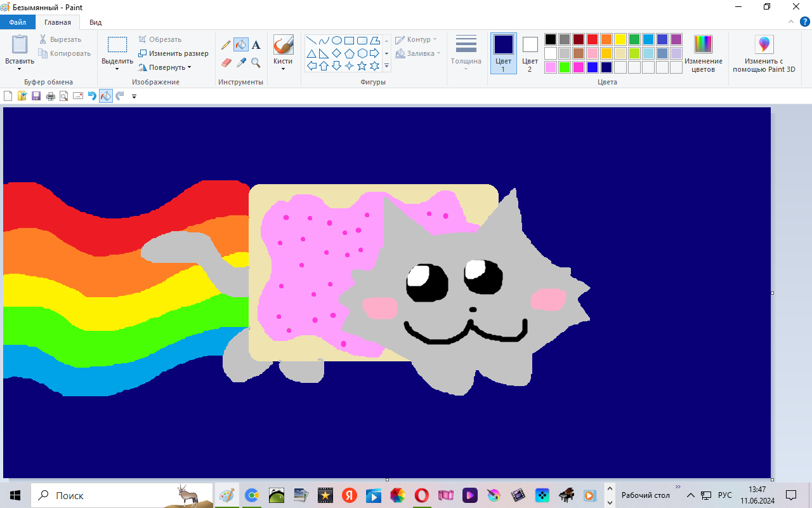Click Изменить с помощью Paint 3D button

(764, 53)
